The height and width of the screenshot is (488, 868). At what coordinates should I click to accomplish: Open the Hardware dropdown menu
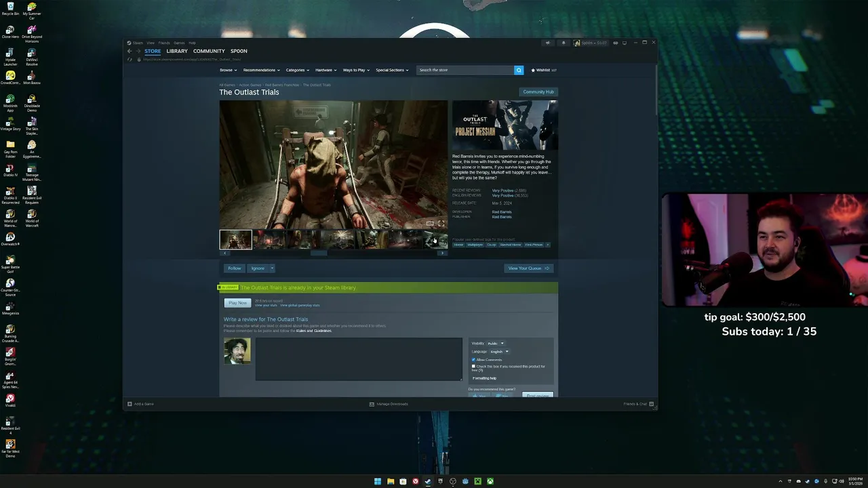tap(325, 70)
